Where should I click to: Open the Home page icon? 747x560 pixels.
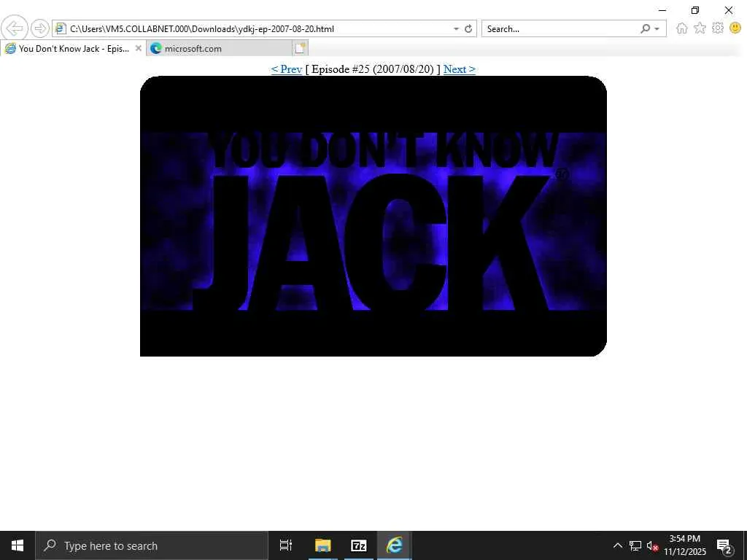click(x=682, y=28)
